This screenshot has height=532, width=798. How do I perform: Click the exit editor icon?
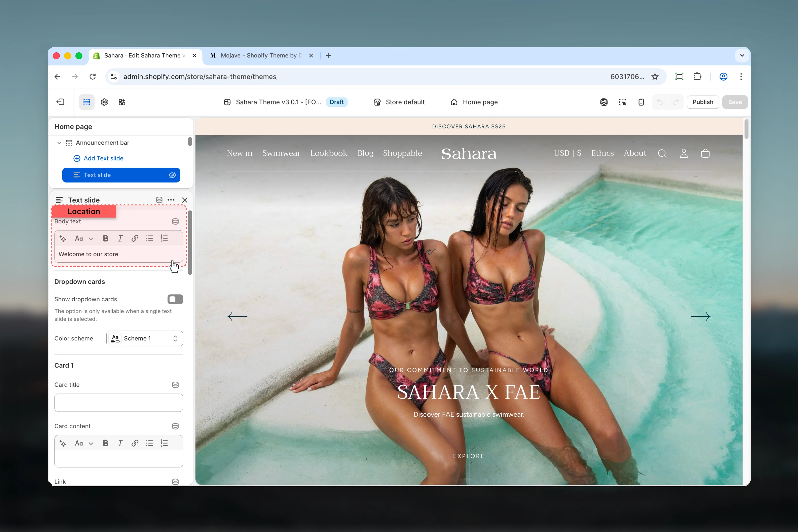click(60, 102)
